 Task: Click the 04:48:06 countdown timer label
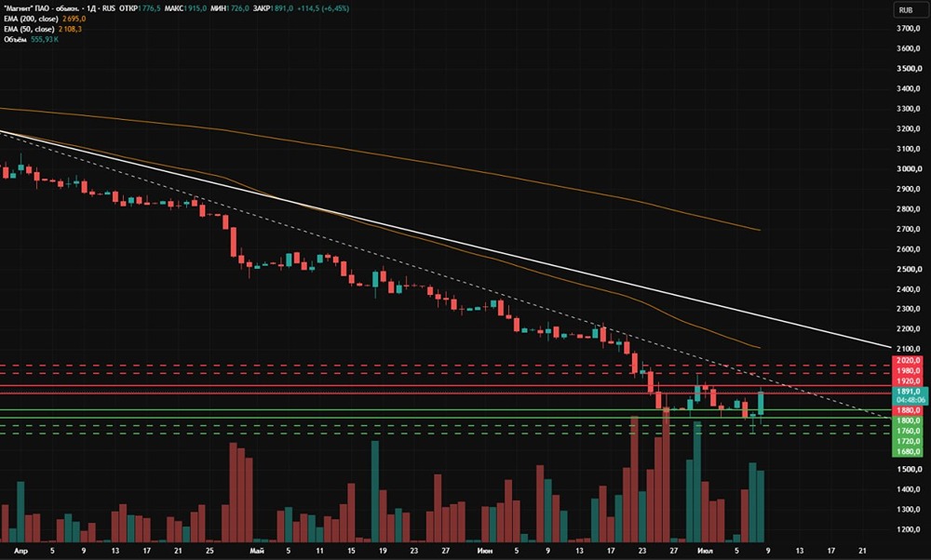tap(909, 400)
